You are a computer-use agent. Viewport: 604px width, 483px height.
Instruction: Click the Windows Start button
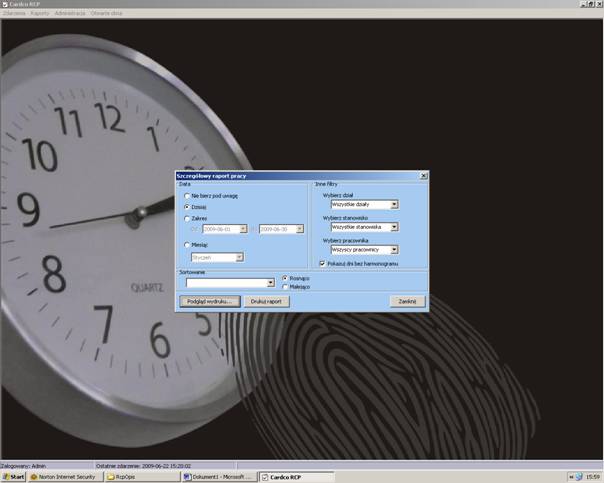pyautogui.click(x=13, y=477)
